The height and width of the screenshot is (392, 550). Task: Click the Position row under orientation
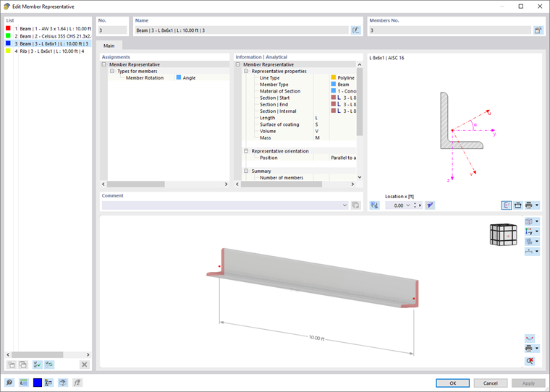pos(299,158)
